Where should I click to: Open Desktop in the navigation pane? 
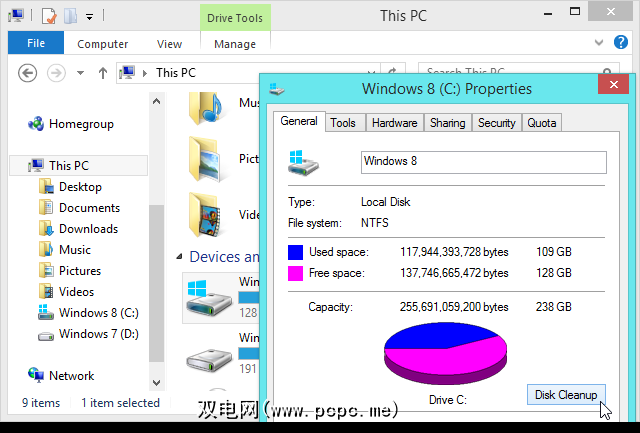80,187
